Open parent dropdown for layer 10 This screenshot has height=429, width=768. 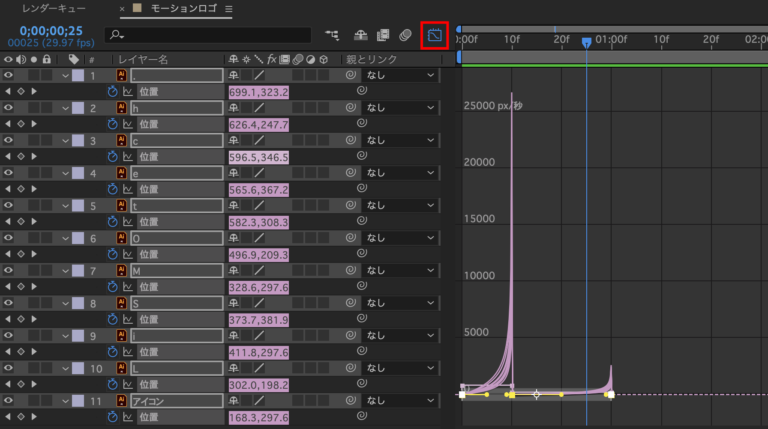coord(400,369)
